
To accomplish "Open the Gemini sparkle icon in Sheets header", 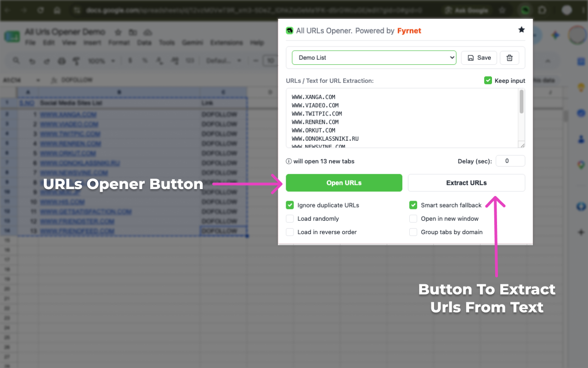I will pyautogui.click(x=556, y=35).
